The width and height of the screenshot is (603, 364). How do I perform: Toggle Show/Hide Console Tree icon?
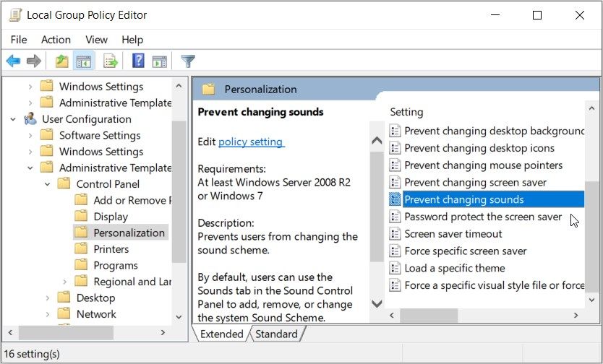click(x=83, y=61)
